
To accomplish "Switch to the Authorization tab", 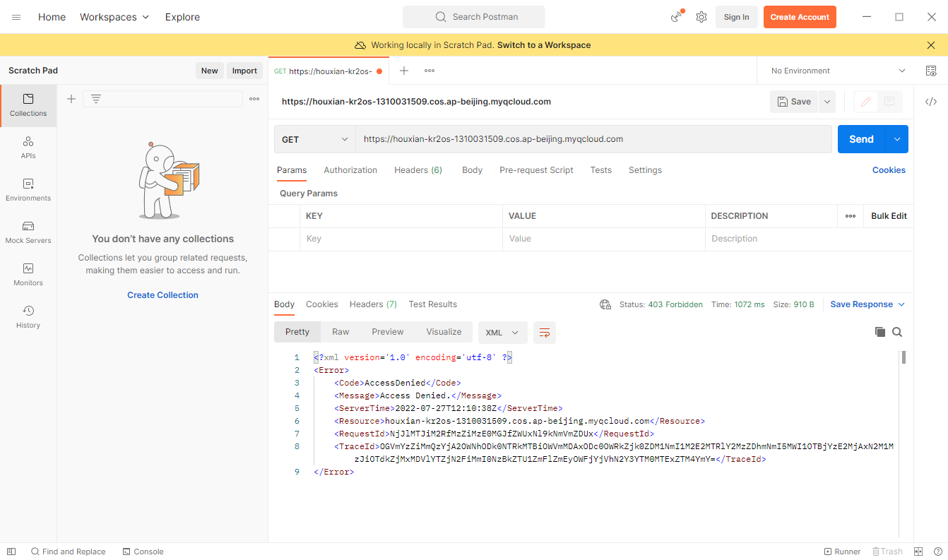I will tap(350, 170).
